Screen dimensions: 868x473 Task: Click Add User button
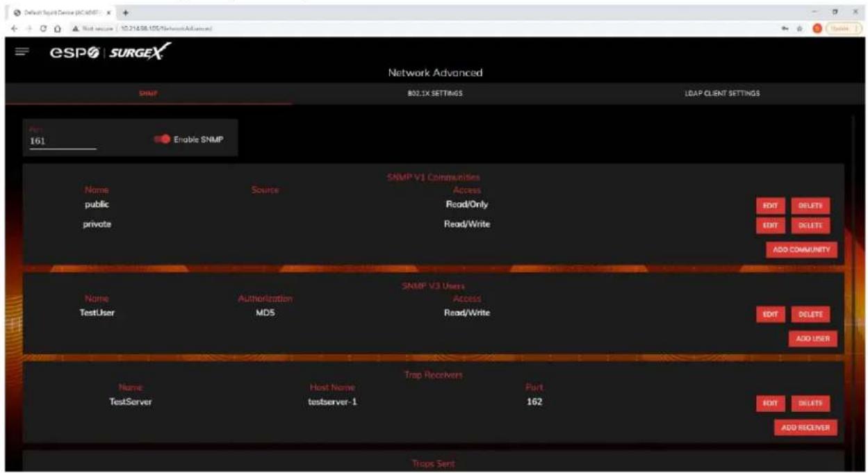coord(812,339)
